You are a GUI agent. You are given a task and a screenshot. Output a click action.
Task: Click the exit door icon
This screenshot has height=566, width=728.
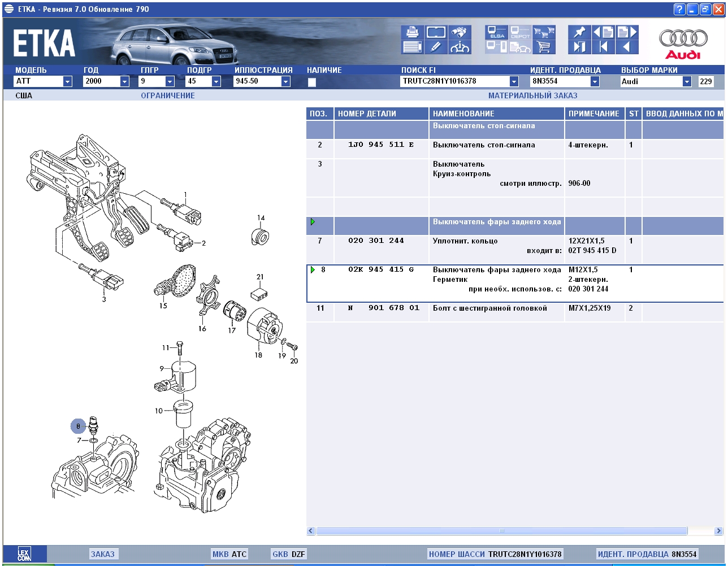point(579,47)
